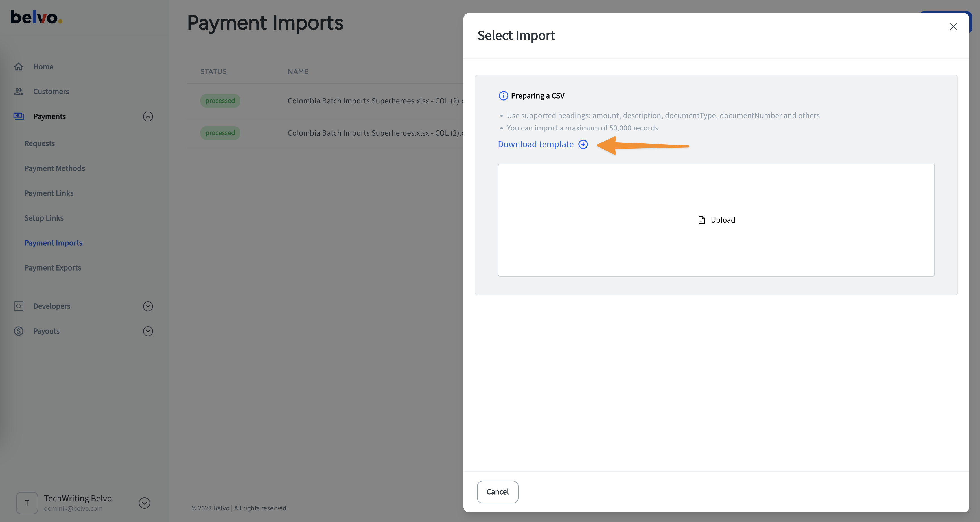Screen dimensions: 980x522
Task: Click the 2023 Belvo copyright footer
Action: coord(240,508)
